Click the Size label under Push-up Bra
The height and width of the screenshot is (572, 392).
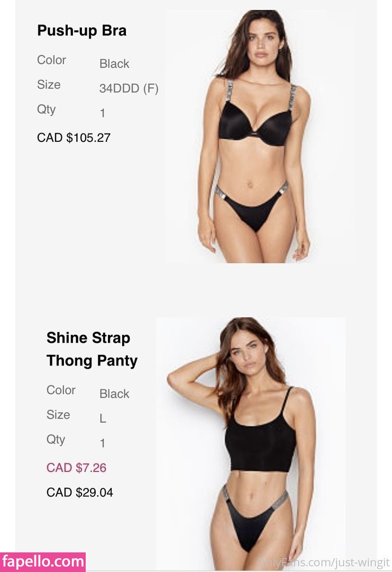tap(49, 85)
